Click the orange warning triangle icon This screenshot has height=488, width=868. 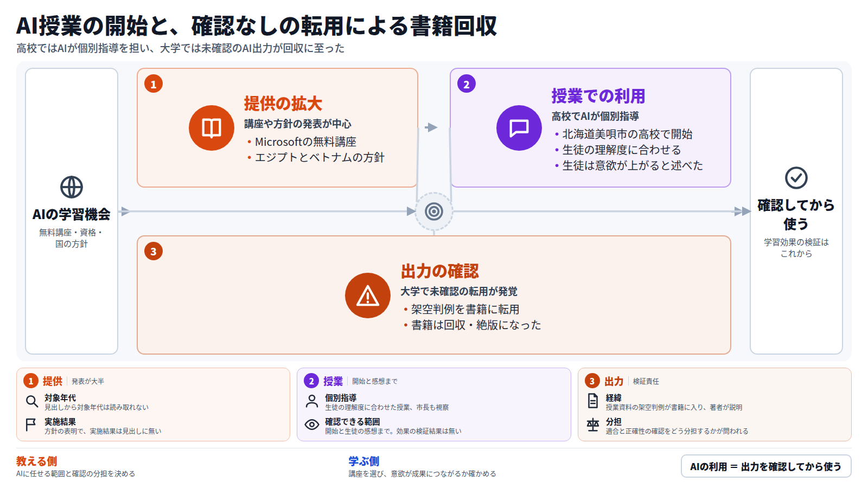click(368, 296)
